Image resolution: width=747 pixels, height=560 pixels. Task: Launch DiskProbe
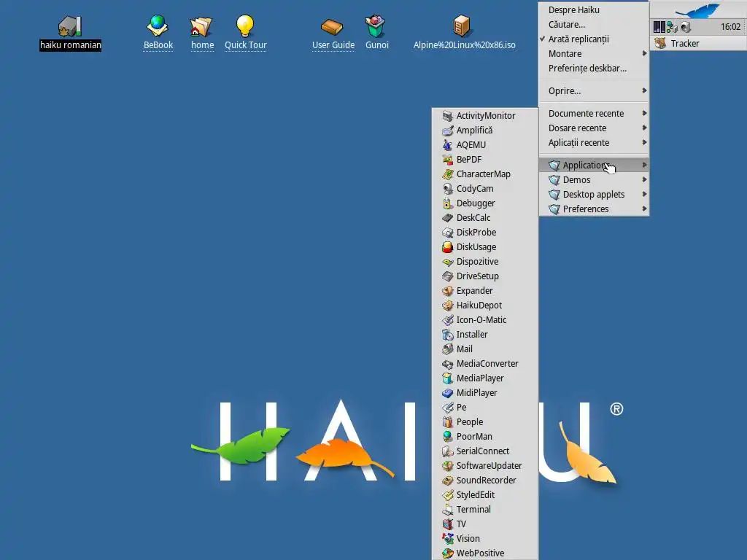pyautogui.click(x=485, y=233)
